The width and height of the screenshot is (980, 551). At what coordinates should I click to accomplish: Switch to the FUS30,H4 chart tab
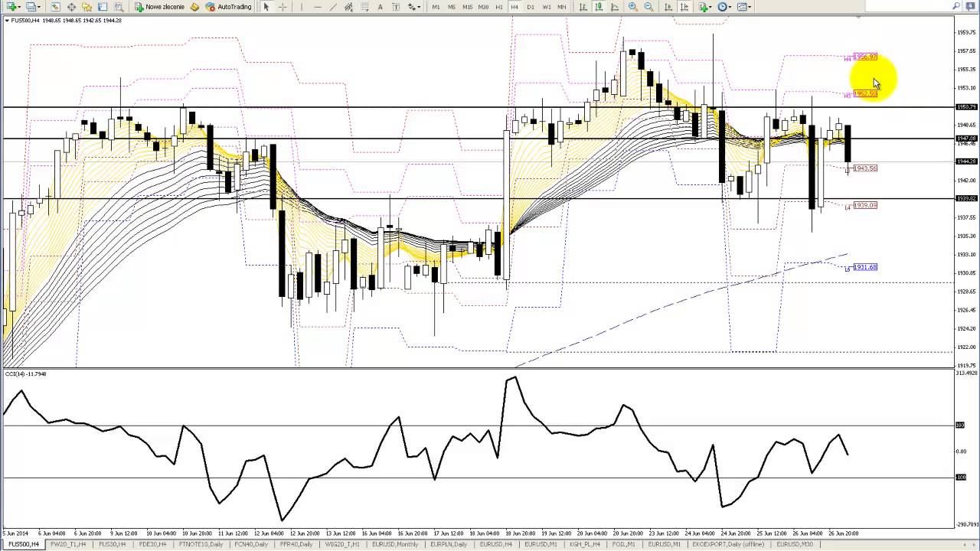[113, 544]
